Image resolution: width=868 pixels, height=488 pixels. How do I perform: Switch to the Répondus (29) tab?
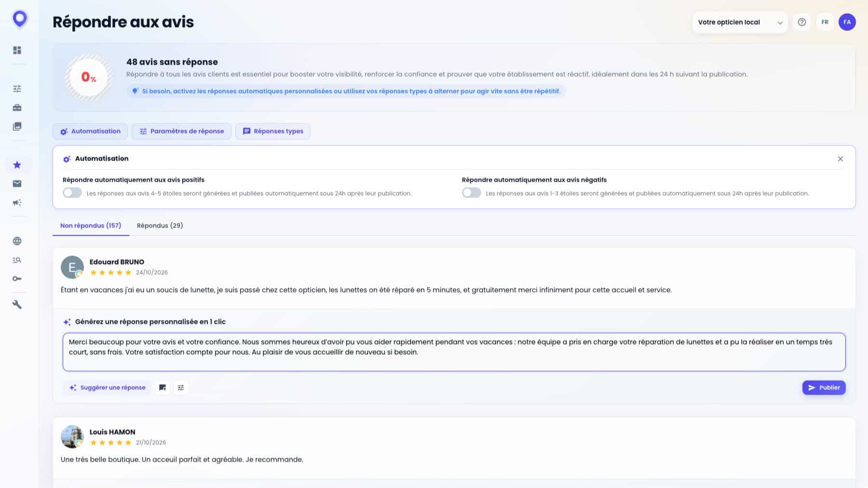[x=160, y=225]
